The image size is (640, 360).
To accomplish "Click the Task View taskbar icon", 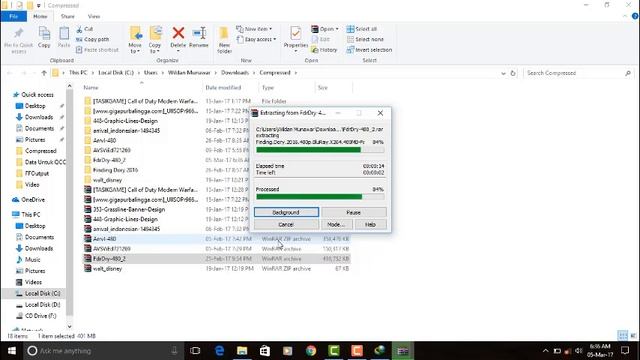I will [195, 351].
